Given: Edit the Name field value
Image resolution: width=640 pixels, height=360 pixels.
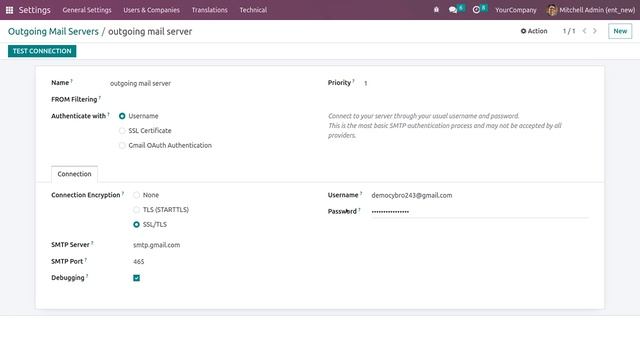Looking at the screenshot, I should click(x=140, y=83).
